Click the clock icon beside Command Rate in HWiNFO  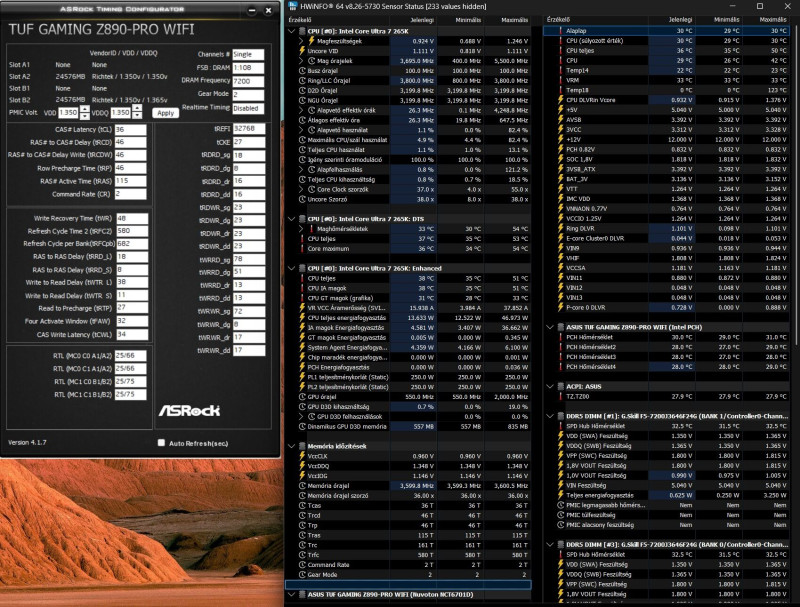coord(302,565)
